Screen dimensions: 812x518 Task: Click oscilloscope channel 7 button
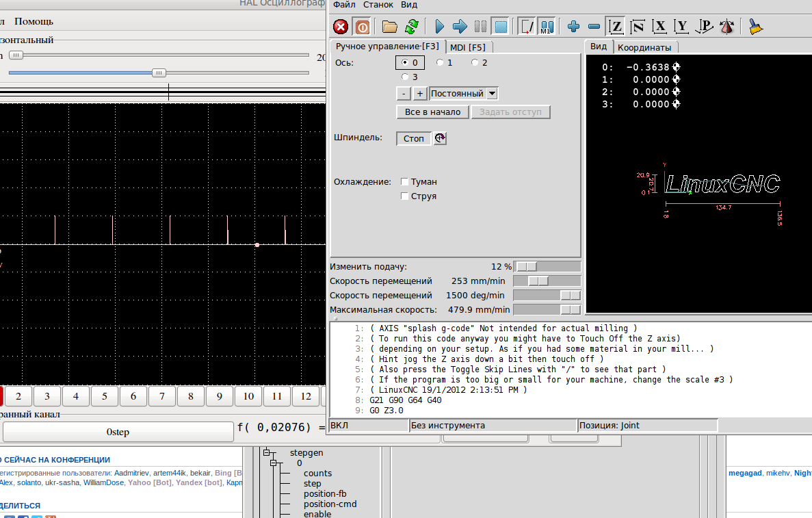[x=162, y=396]
